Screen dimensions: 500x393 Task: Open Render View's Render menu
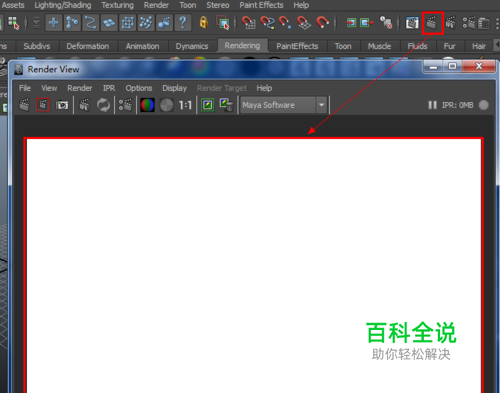[x=79, y=88]
